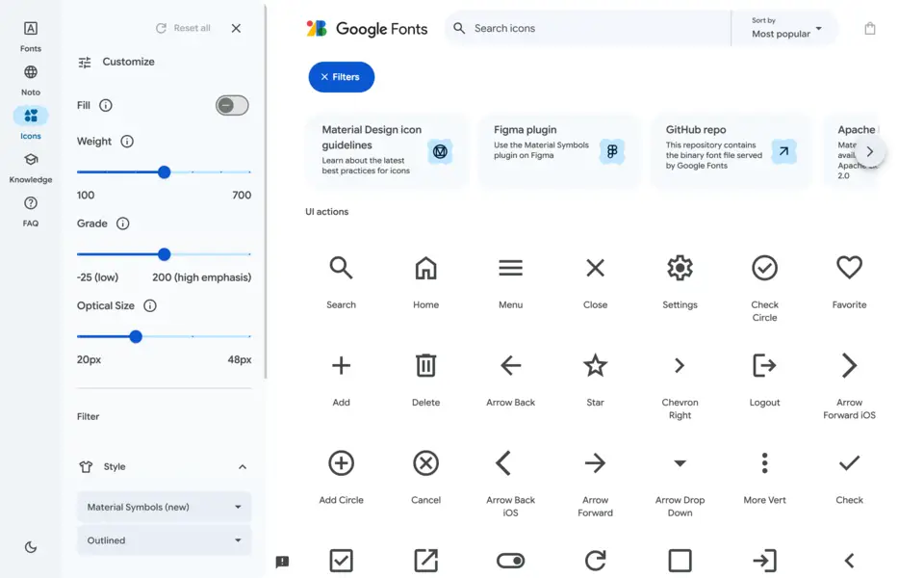The image size is (924, 578).
Task: Select the Arrow Drop Down icon
Action: point(680,463)
